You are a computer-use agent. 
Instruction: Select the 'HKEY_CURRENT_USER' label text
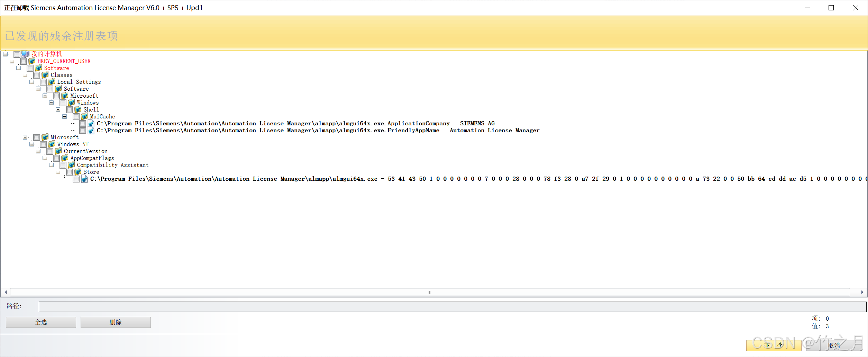coord(64,61)
